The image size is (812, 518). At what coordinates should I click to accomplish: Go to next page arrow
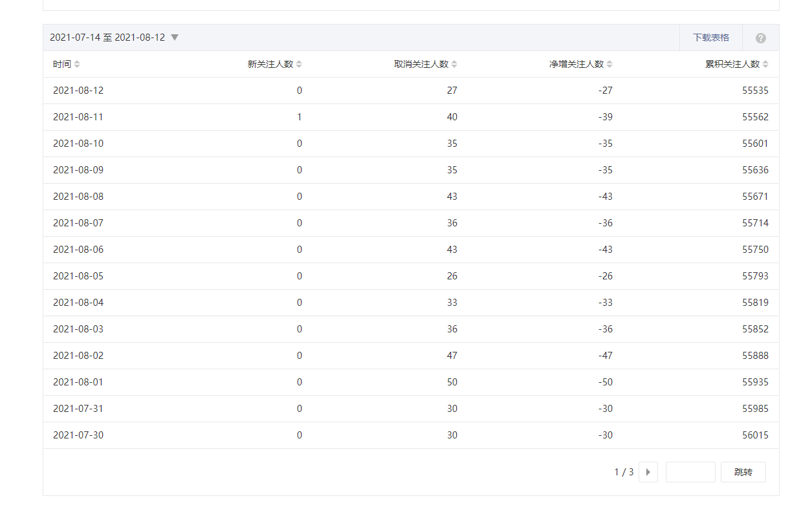(x=648, y=472)
